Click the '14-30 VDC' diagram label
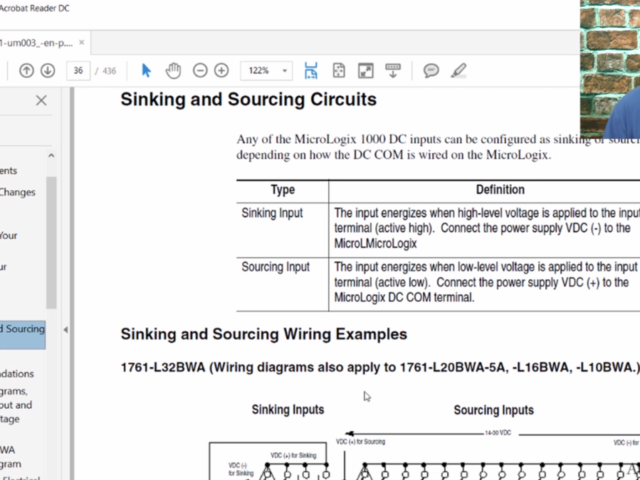 [498, 433]
